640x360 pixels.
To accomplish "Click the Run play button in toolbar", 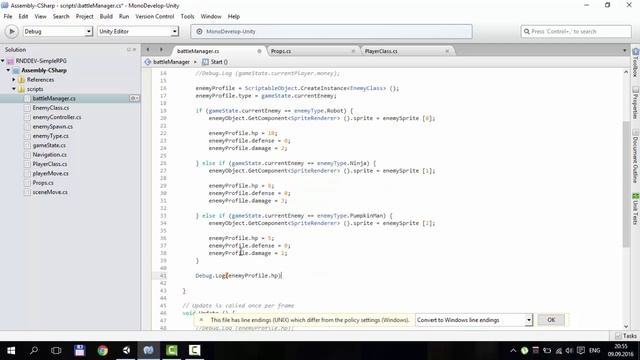I will (x=11, y=31).
